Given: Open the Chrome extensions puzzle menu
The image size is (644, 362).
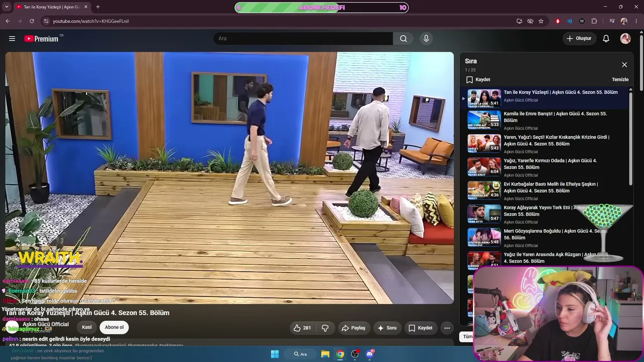Looking at the screenshot, I should [x=594, y=21].
